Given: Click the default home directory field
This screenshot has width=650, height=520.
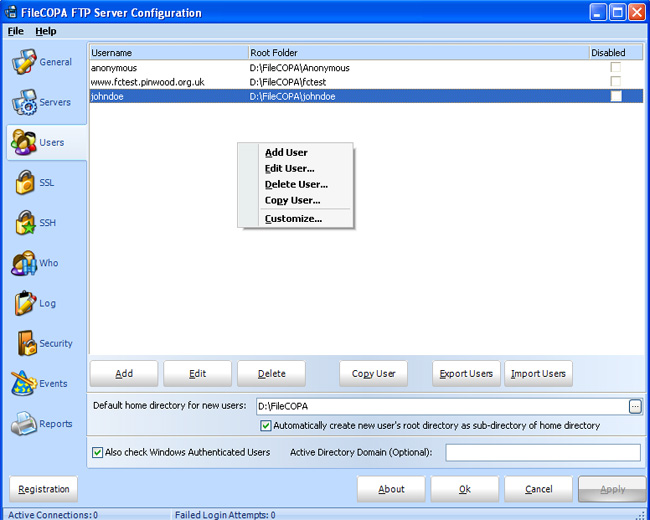Looking at the screenshot, I should tap(442, 406).
